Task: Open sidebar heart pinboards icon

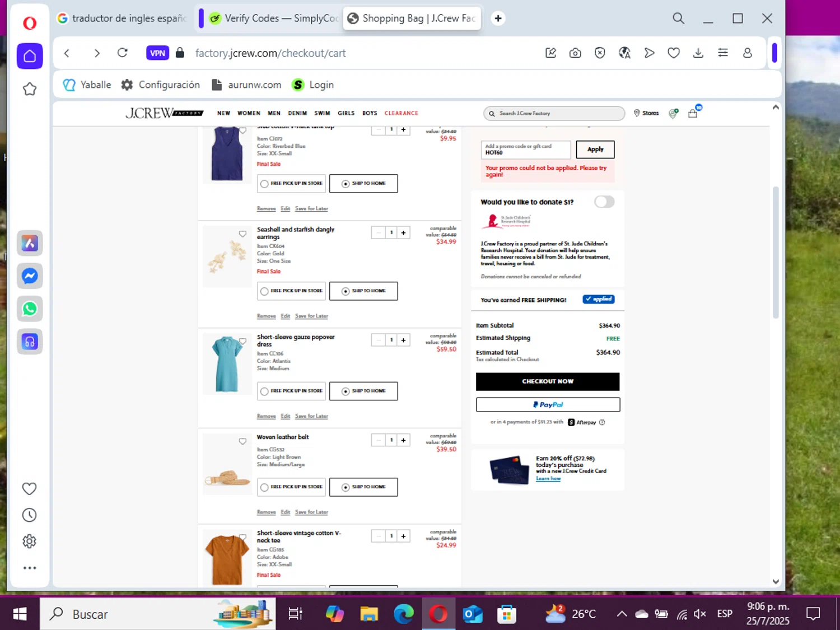Action: 30,489
